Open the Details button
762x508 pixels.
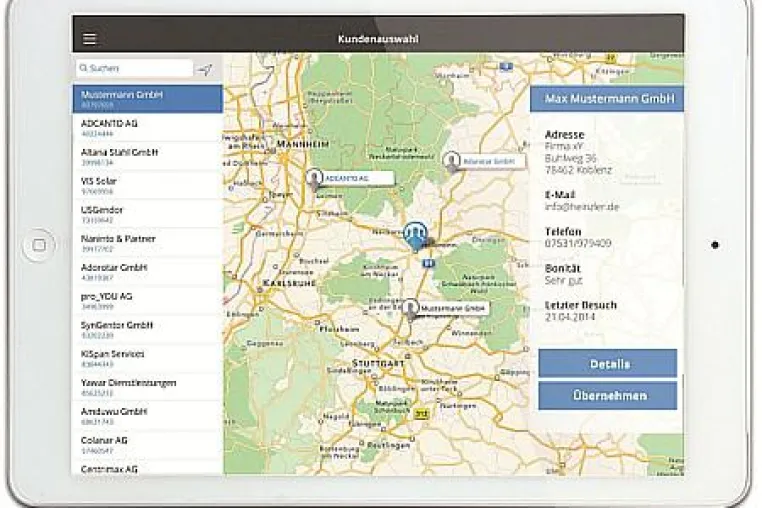point(607,364)
